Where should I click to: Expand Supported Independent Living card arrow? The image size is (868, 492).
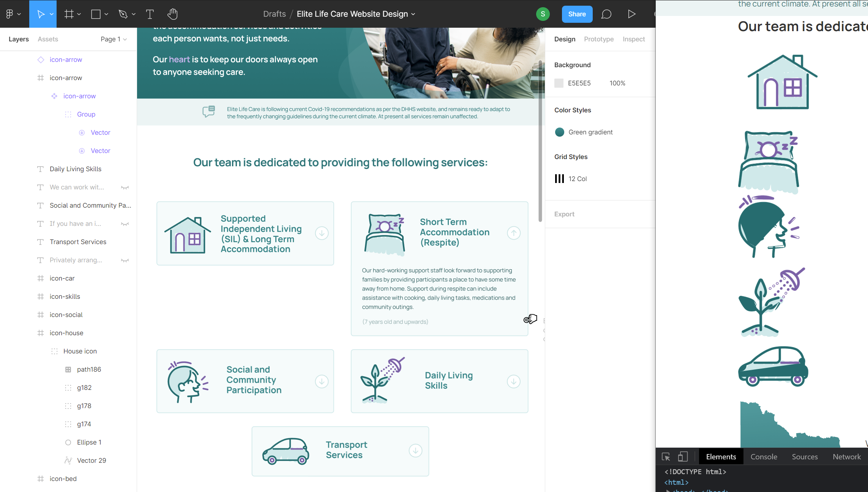322,233
